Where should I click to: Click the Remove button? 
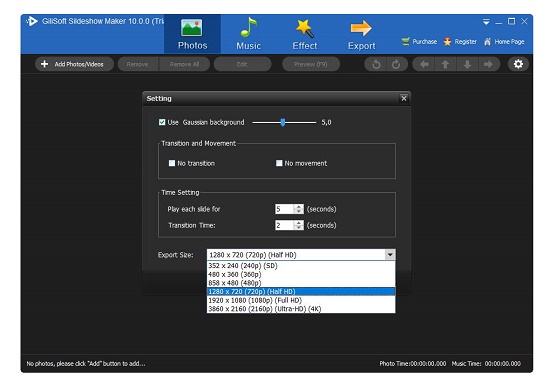[x=138, y=64]
